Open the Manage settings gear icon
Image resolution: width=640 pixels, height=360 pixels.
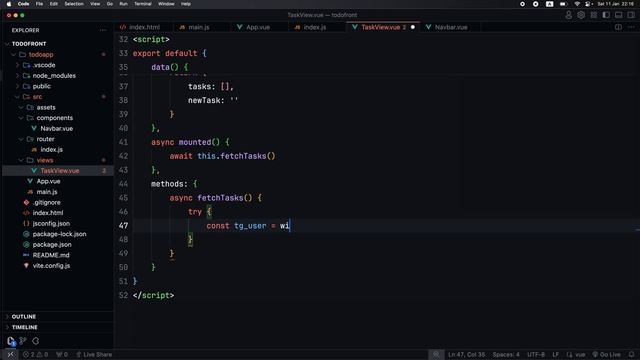click(581, 15)
